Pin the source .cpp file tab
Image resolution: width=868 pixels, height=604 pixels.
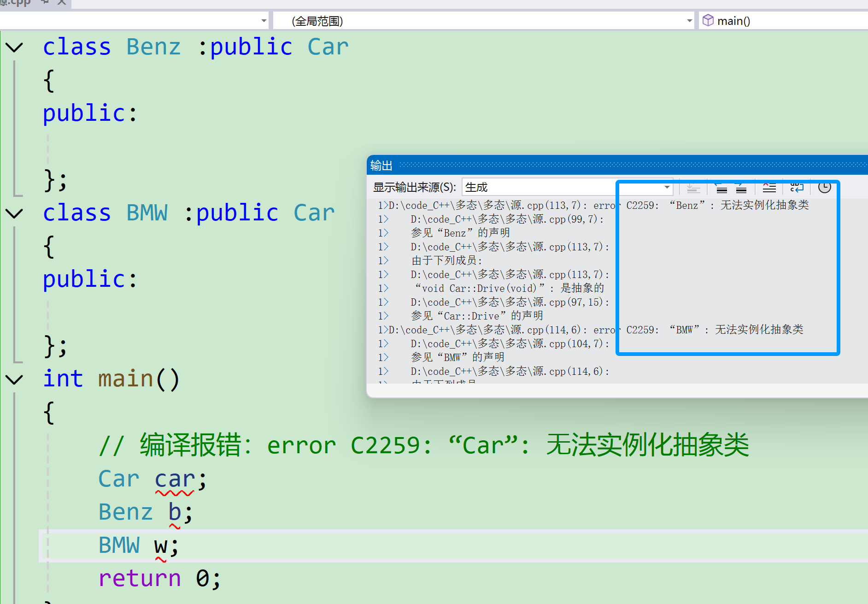45,2
